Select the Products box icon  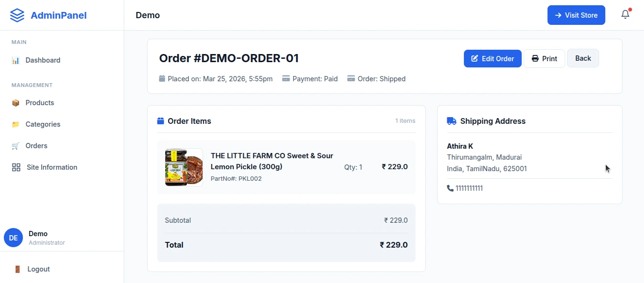(16, 103)
